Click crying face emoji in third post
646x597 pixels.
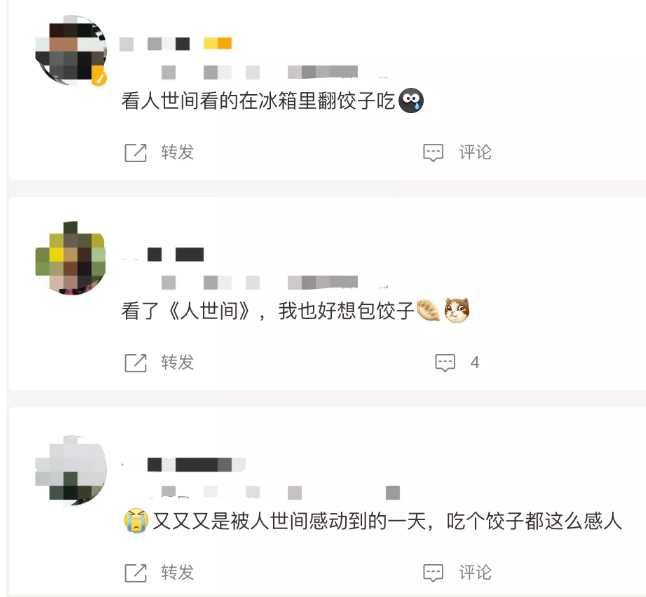click(136, 521)
